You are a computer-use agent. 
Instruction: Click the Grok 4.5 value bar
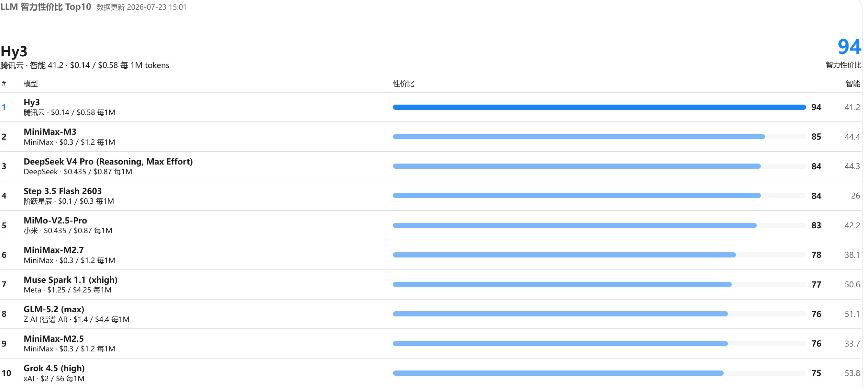pos(558,373)
